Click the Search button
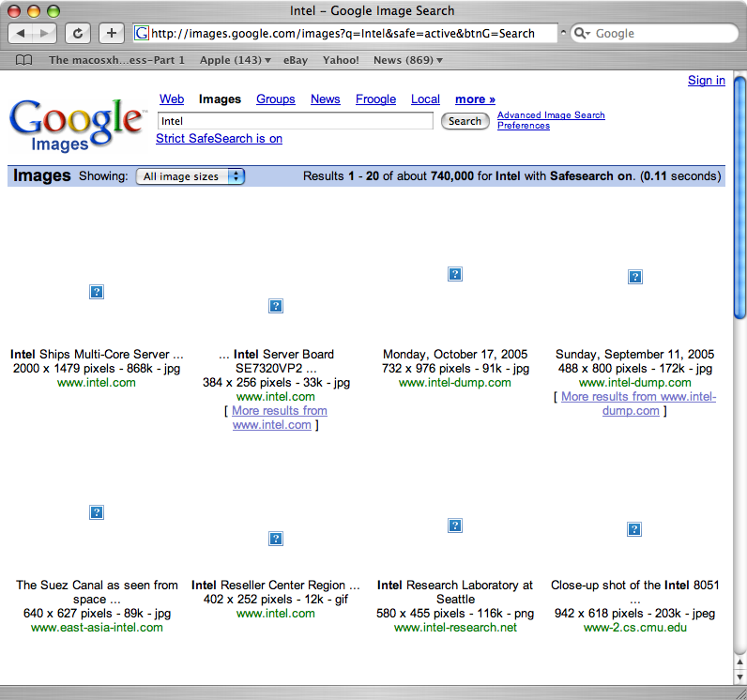Screen dimensions: 747x700 click(465, 121)
